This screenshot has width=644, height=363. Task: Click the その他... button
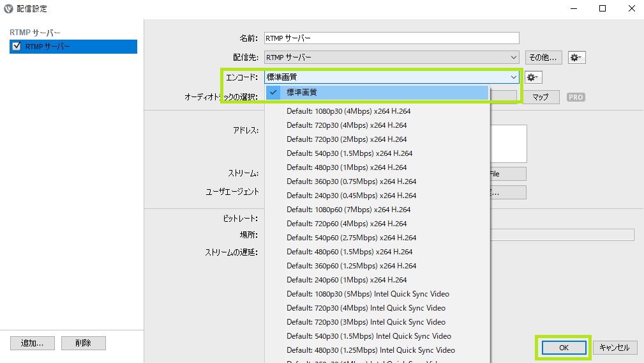pos(543,58)
